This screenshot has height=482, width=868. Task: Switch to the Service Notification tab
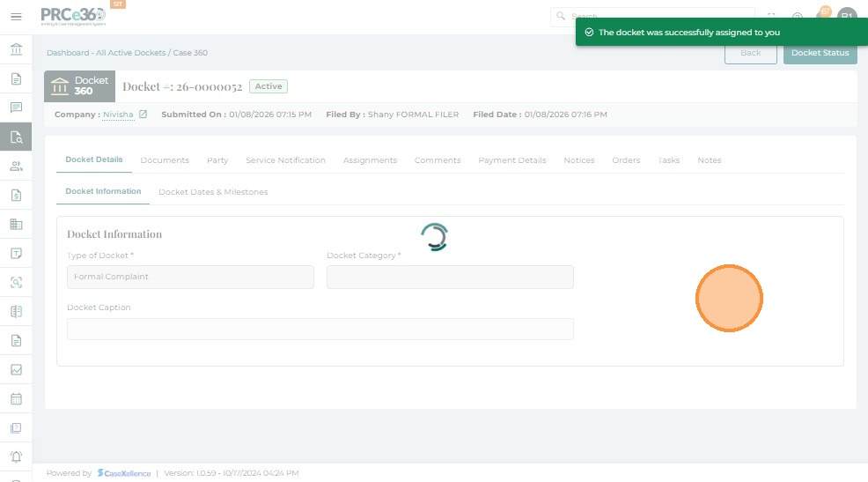[x=285, y=160]
